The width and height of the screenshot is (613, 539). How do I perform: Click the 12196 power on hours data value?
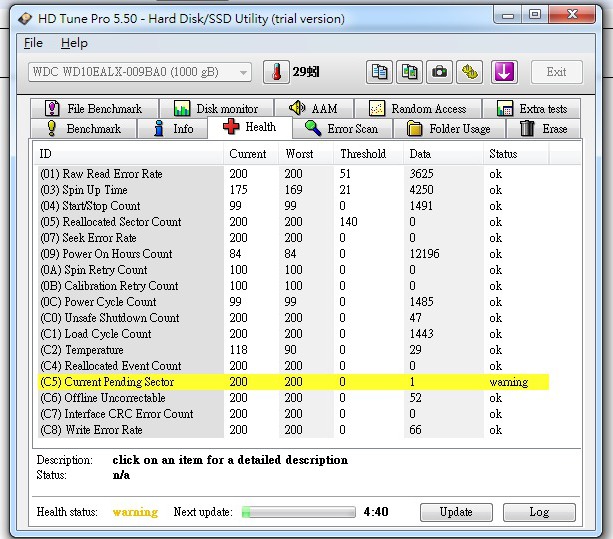pyautogui.click(x=424, y=254)
